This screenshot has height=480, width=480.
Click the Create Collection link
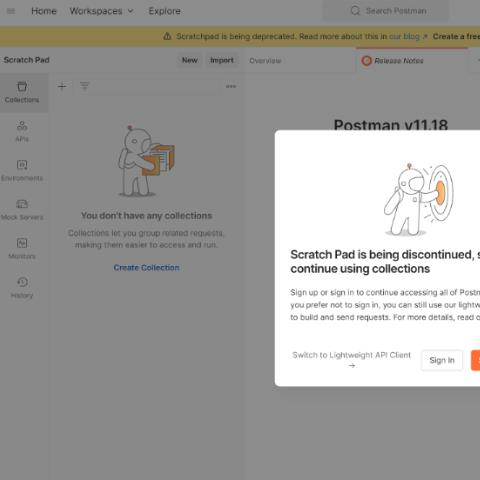click(x=146, y=268)
